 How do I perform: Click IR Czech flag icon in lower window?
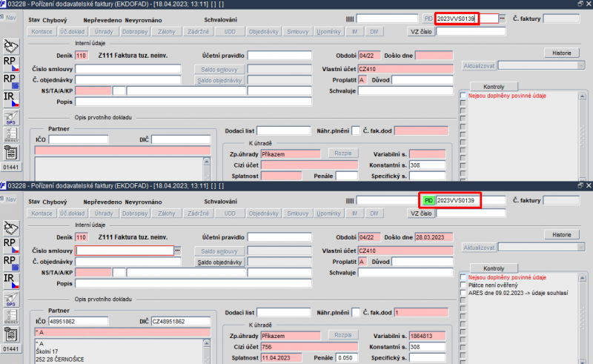[x=11, y=281]
